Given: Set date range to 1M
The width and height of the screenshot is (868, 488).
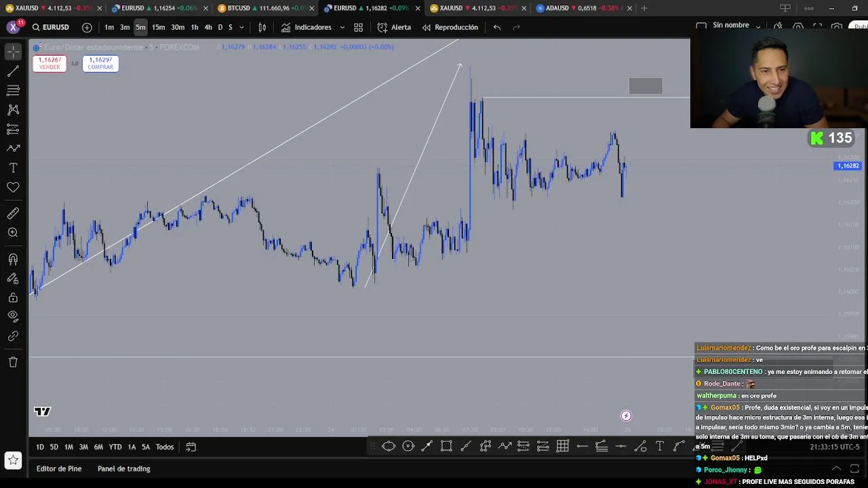Looking at the screenshot, I should pyautogui.click(x=68, y=447).
